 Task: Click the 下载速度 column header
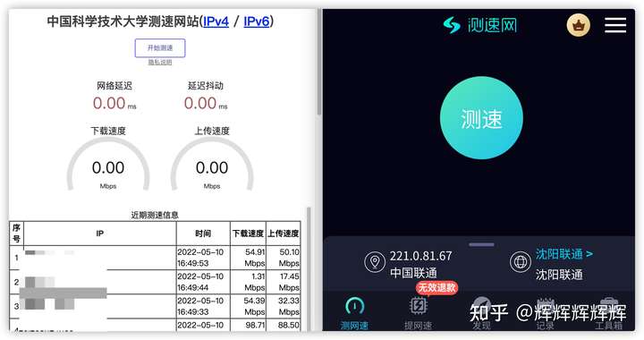coord(248,234)
